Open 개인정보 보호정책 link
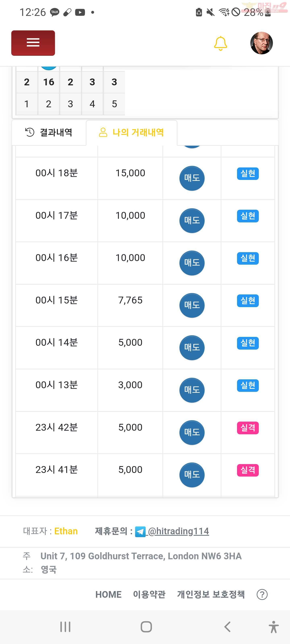290x644 pixels. [211, 594]
